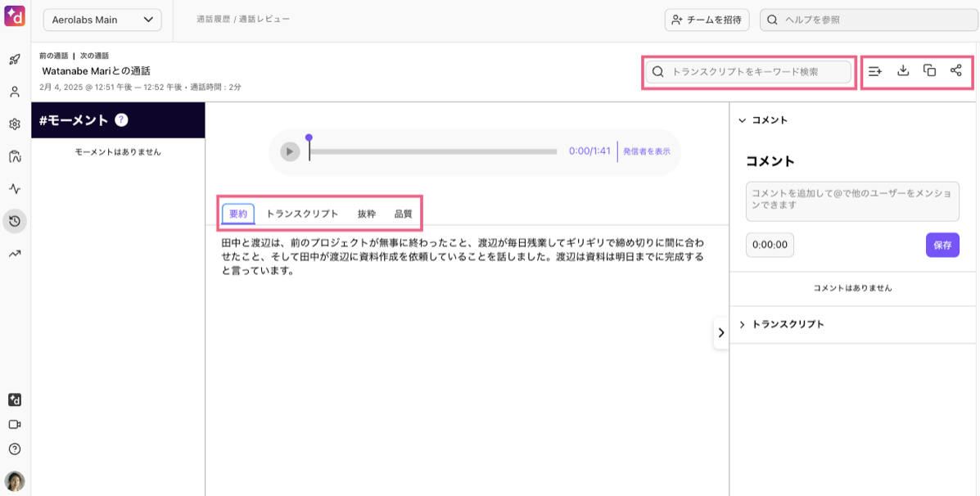Click 発信者を表示 link
Viewport: 980px width, 496px height.
pyautogui.click(x=647, y=151)
